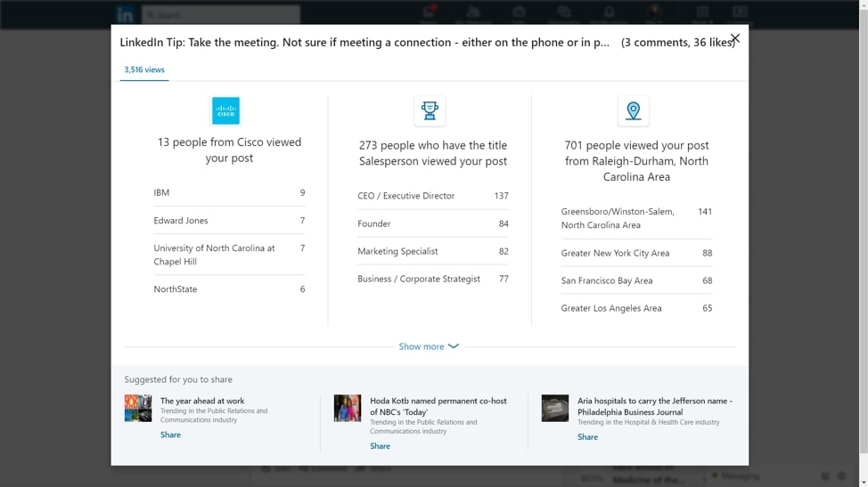
Task: Click the LinkedIn logo in background header
Action: 125,14
